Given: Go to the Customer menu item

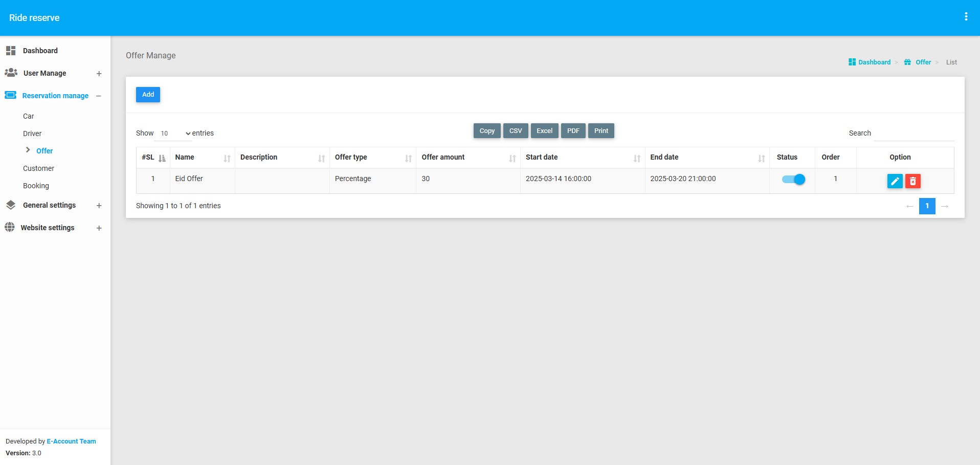Looking at the screenshot, I should 38,168.
